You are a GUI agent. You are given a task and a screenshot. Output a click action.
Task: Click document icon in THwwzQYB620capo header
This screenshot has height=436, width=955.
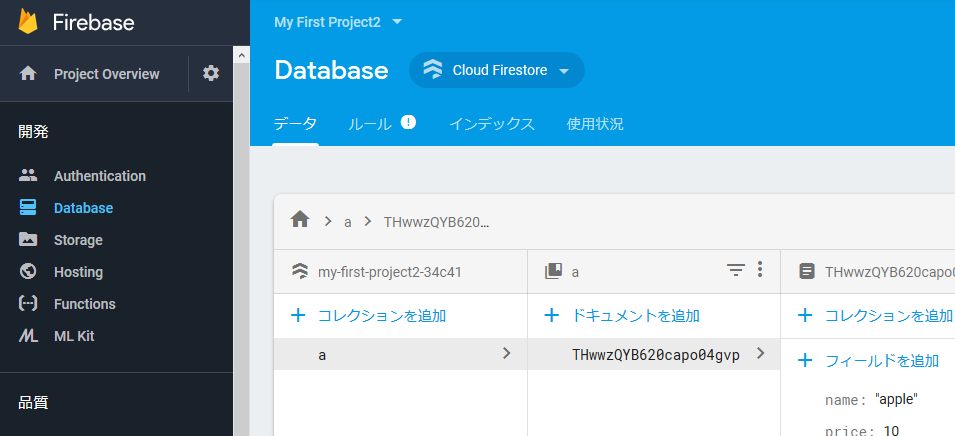click(806, 271)
